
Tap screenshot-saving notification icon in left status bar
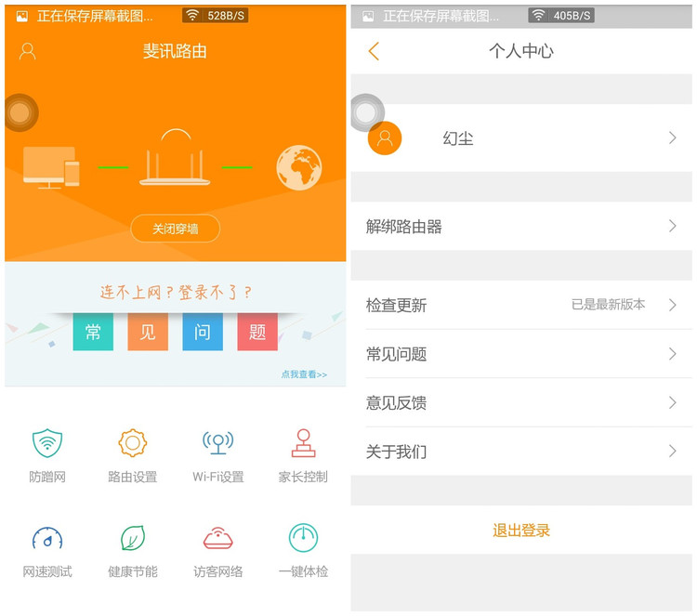pyautogui.click(x=21, y=17)
